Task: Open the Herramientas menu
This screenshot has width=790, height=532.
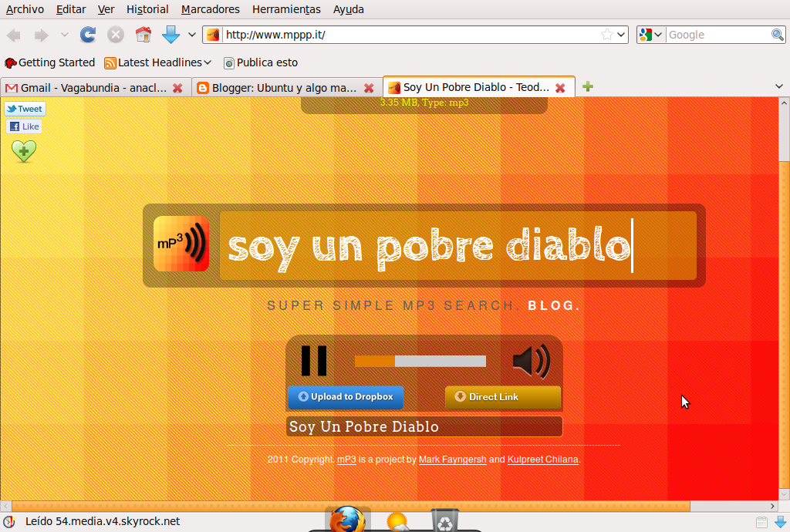Action: coord(286,9)
